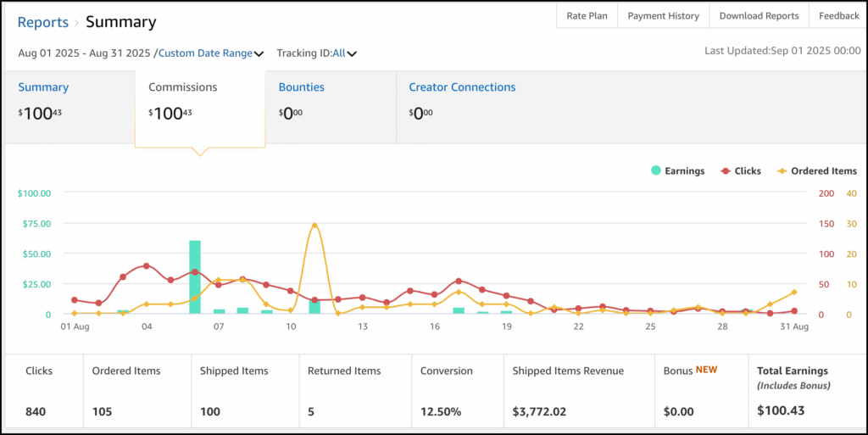Click the chevron arrow beside Custom Date Range
The image size is (868, 435).
(x=259, y=54)
